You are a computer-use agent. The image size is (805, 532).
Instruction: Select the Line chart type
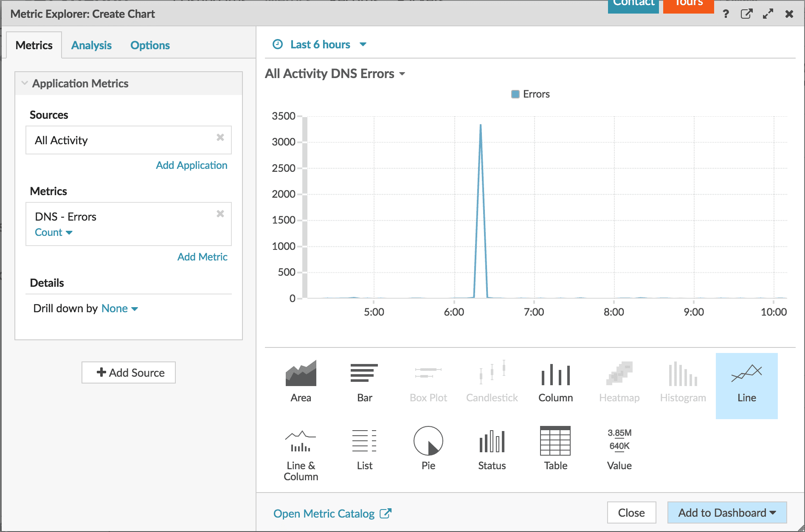[746, 386]
